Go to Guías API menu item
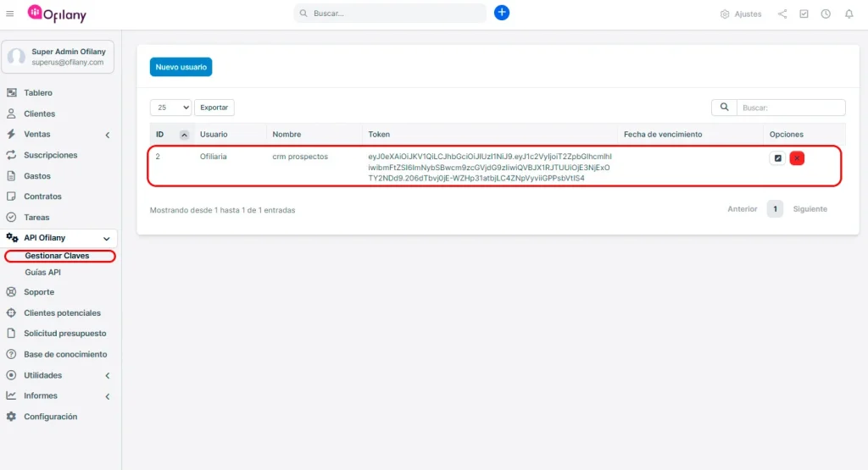Screen dimensions: 868x470 43,273
